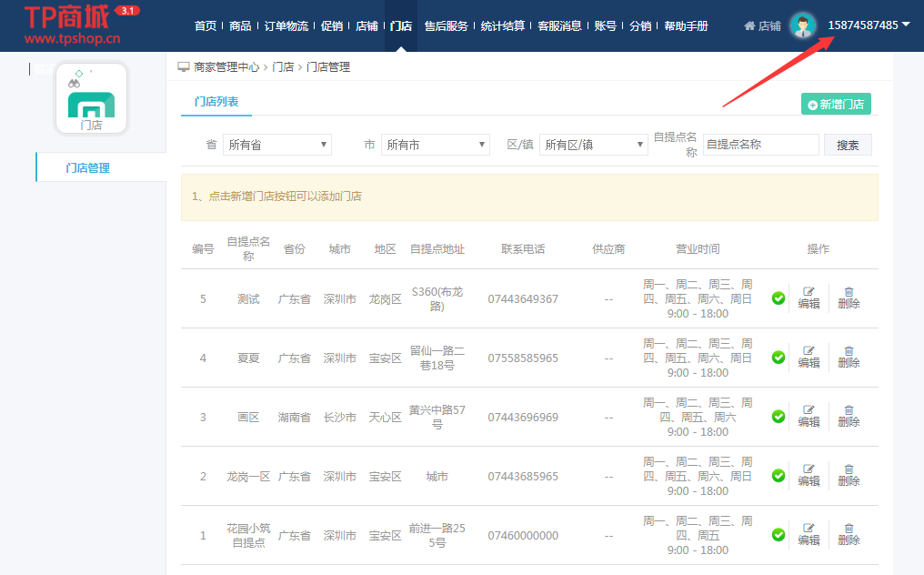
Task: Click the 新增门店 button
Action: (836, 105)
